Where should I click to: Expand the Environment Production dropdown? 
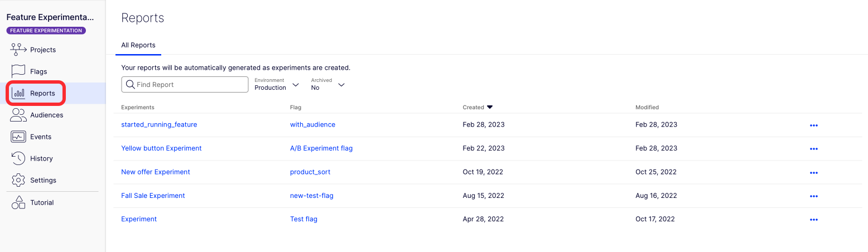296,85
